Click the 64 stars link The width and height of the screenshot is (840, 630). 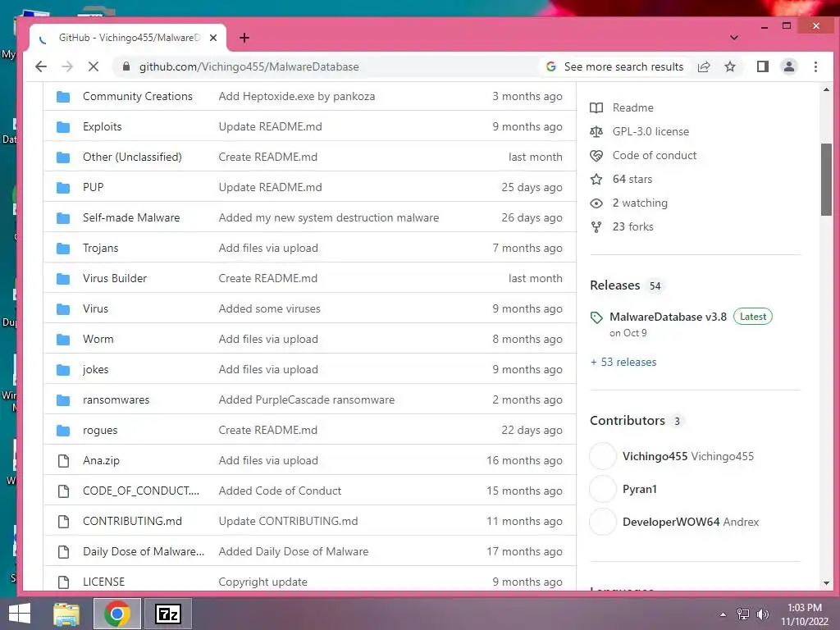[632, 179]
